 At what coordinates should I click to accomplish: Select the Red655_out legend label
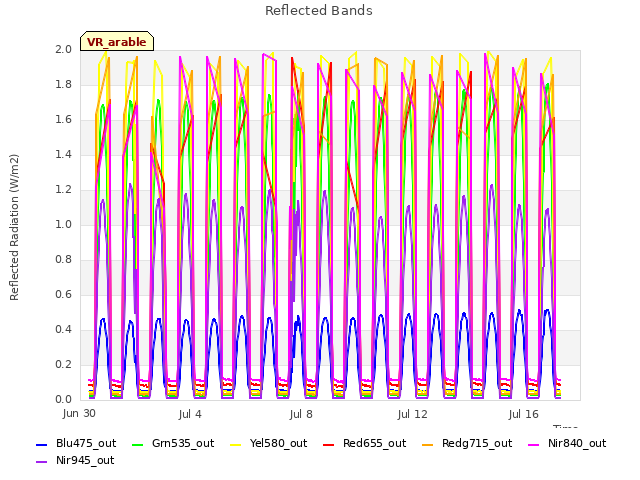coord(374,443)
